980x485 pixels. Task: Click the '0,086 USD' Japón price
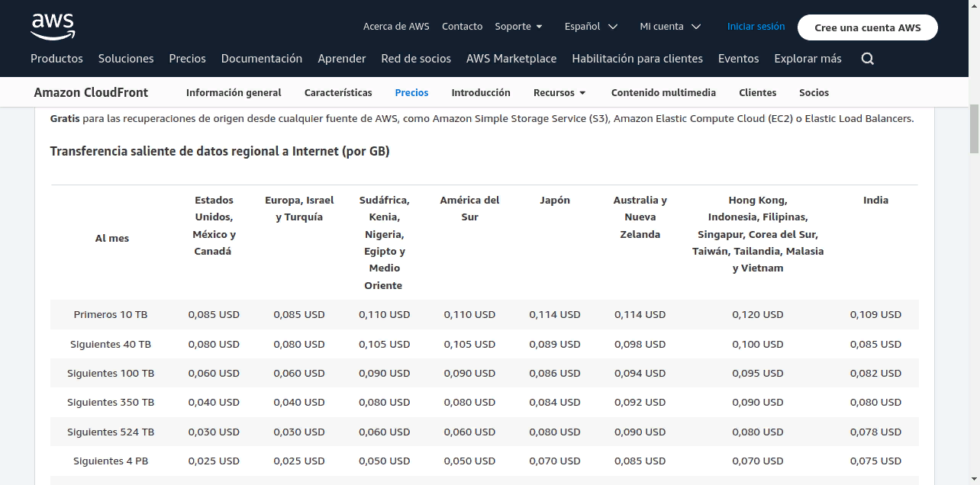[x=555, y=373]
